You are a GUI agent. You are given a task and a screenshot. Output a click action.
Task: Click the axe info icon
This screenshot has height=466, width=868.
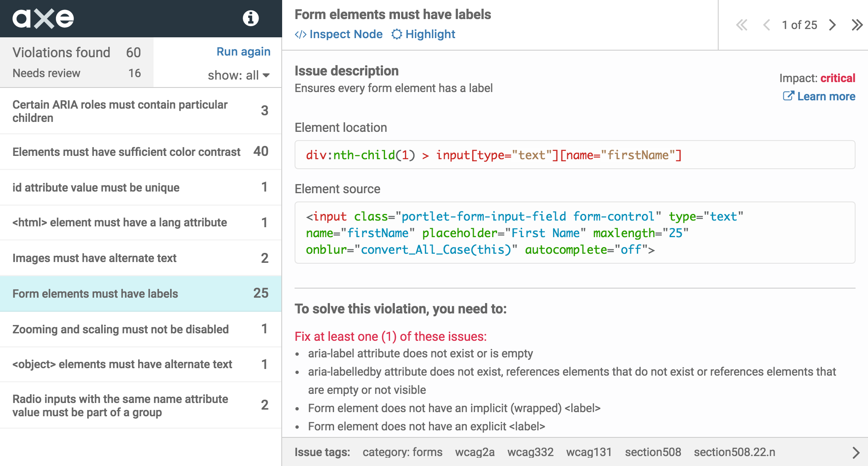[x=251, y=18]
